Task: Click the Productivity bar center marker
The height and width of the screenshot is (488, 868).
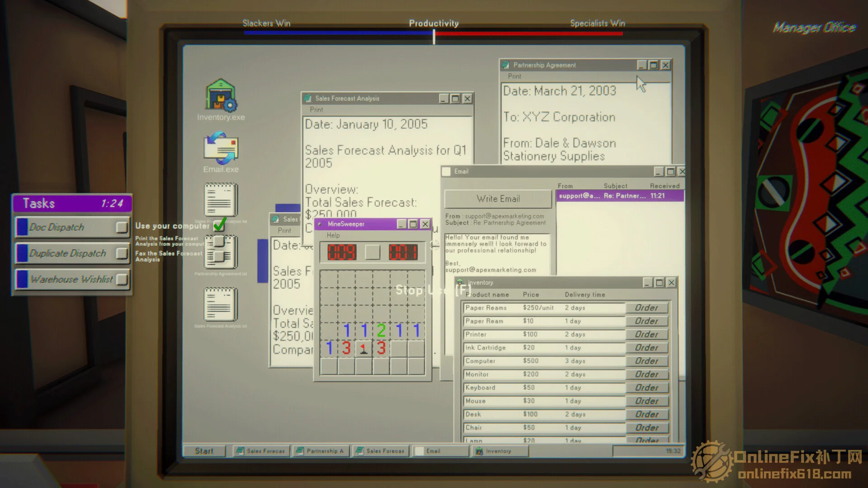Action: point(434,37)
